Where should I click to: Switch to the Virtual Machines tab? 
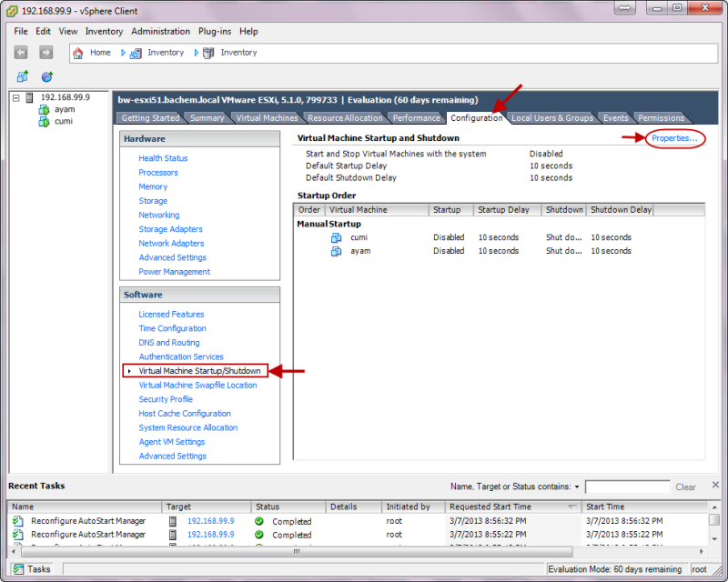[267, 118]
